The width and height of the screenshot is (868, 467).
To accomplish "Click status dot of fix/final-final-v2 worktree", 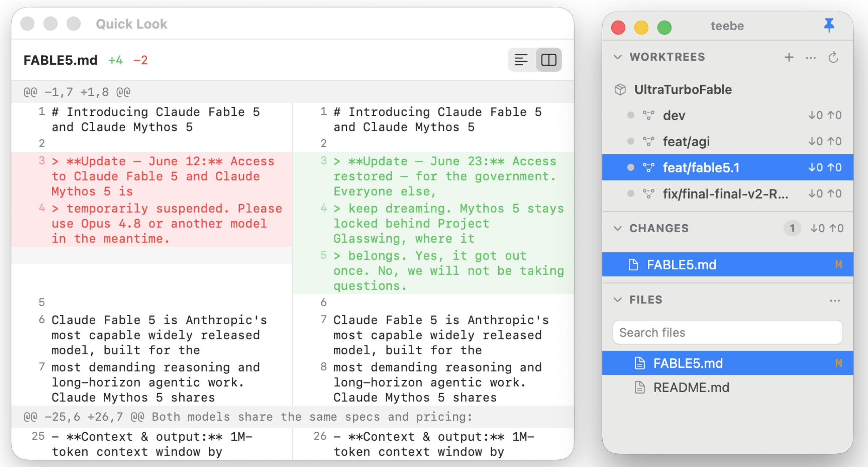I will pos(631,194).
